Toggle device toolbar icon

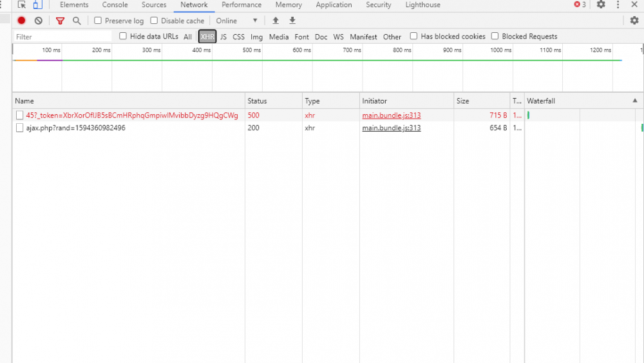tap(38, 5)
